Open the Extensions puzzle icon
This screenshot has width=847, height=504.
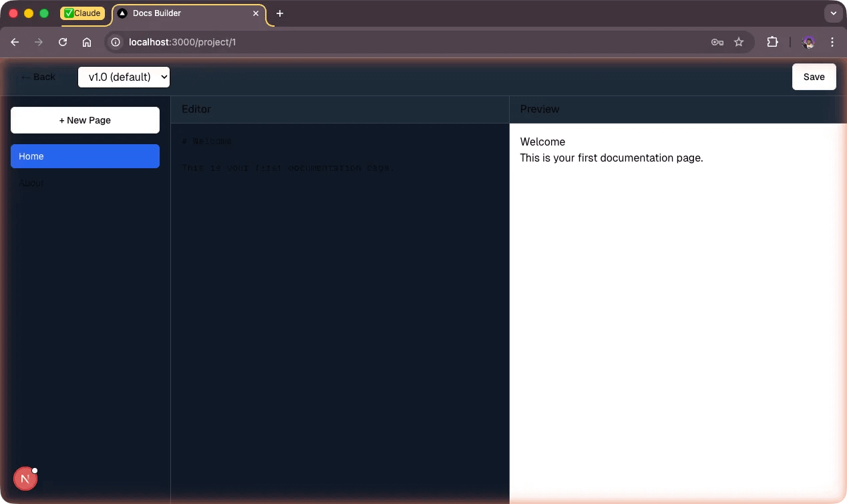(x=772, y=42)
